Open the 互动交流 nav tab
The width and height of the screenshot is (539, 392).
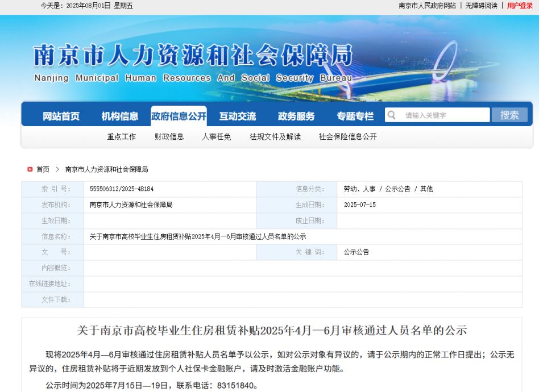(x=238, y=116)
